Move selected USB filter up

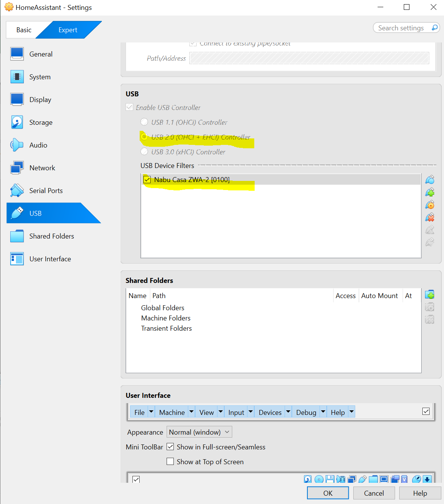click(430, 230)
